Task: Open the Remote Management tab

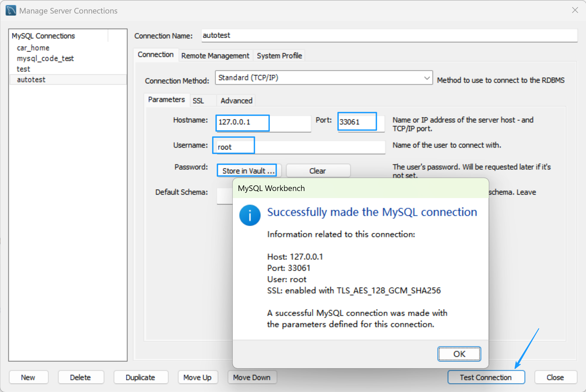Action: [215, 56]
